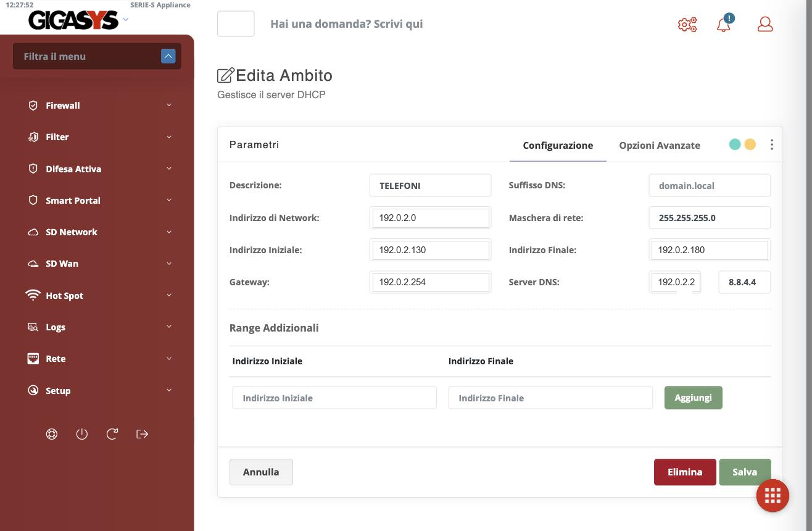Edit the primary Server DNS 192.0.2.2 field
This screenshot has height=531, width=812.
[676, 282]
